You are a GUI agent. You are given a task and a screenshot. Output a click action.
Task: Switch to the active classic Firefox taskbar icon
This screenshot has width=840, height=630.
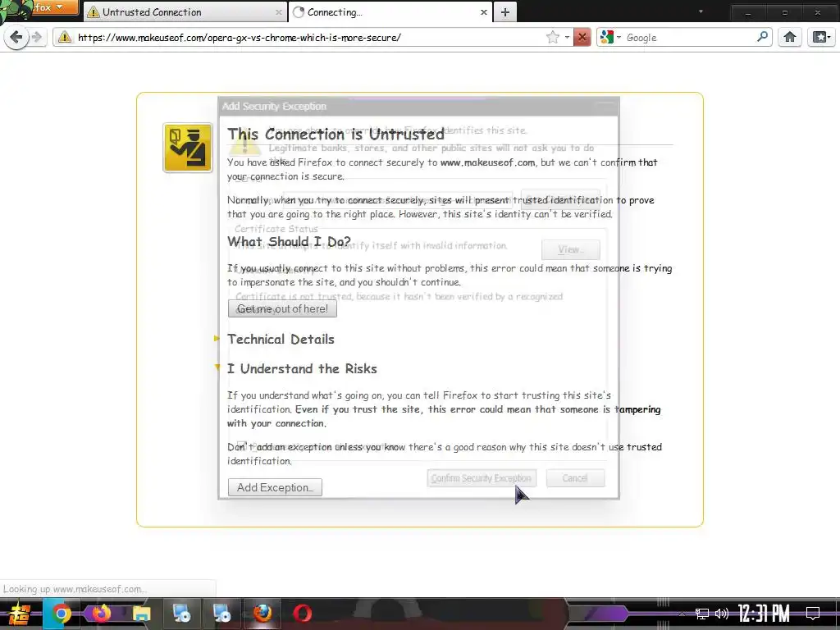pyautogui.click(x=262, y=614)
